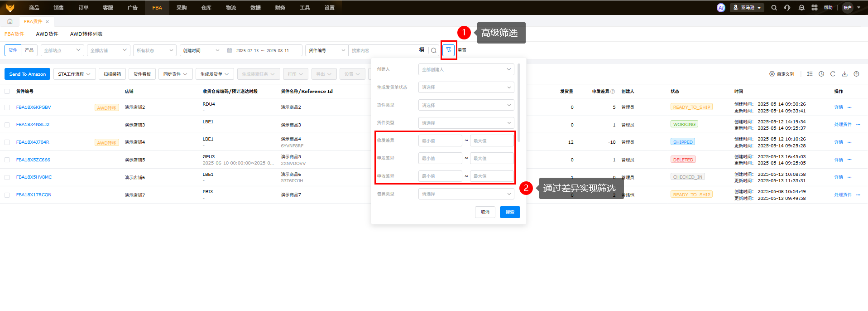Open more actions for FBA18X17RCQN row
This screenshot has width=868, height=311.
coord(858,195)
